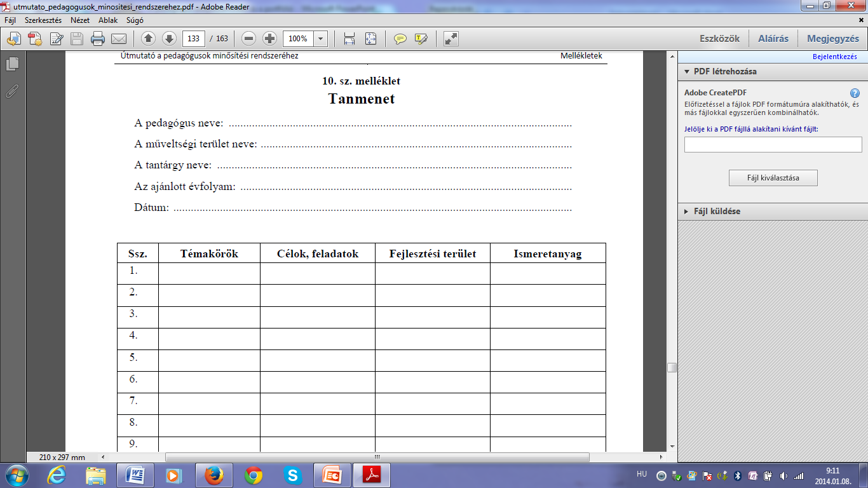This screenshot has height=488, width=868.
Task: Go to next page with down arrow
Action: (169, 39)
